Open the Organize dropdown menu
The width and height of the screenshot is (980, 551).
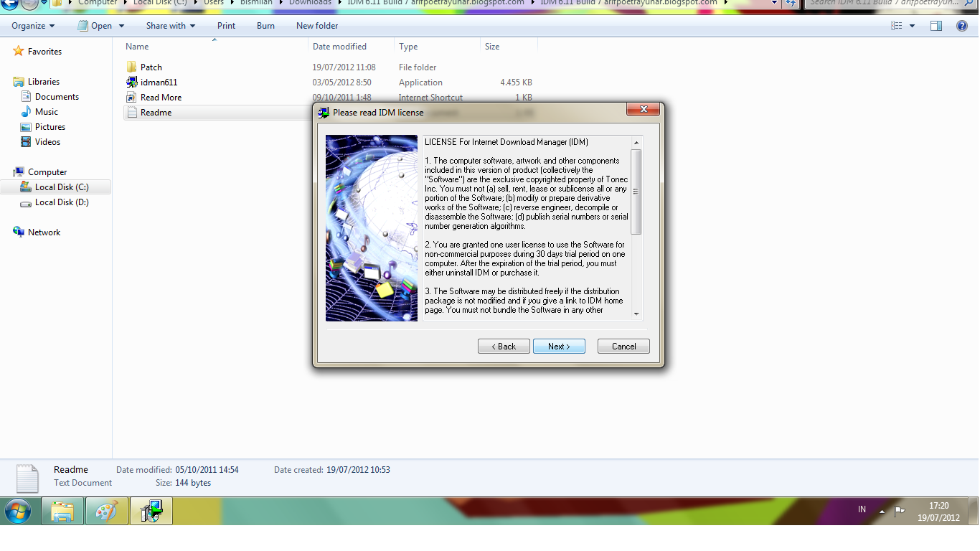[33, 26]
